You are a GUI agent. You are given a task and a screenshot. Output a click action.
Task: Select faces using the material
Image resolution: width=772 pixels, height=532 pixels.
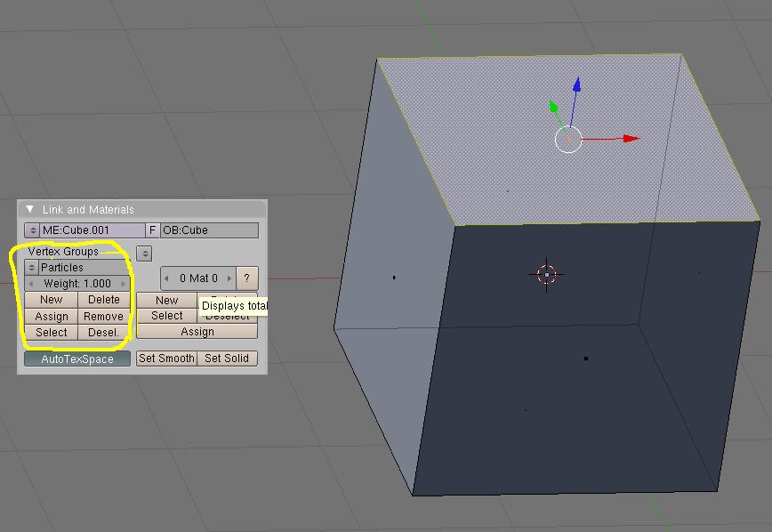167,316
